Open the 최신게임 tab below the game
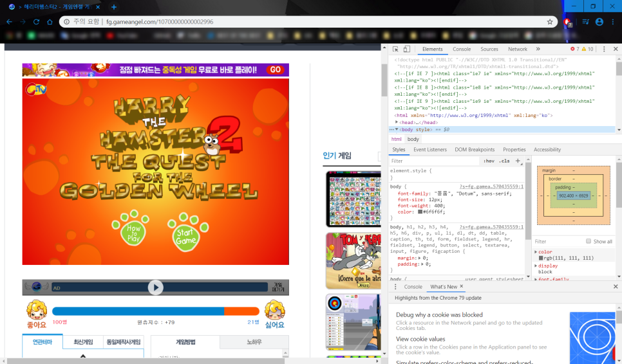The height and width of the screenshot is (364, 622). coord(83,342)
